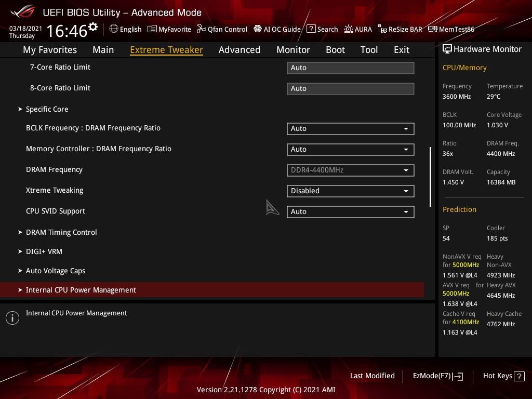This screenshot has width=532, height=399.
Task: Switch to the Main tab
Action: click(103, 49)
